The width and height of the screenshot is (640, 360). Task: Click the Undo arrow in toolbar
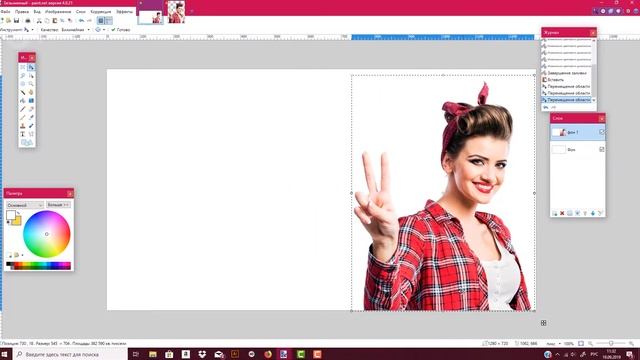81,20
